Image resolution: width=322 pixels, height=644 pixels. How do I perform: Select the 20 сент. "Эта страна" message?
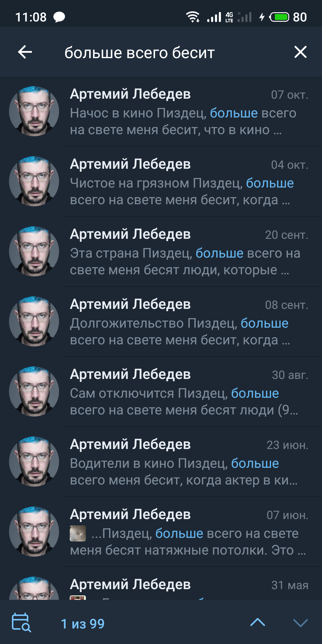coord(161,252)
